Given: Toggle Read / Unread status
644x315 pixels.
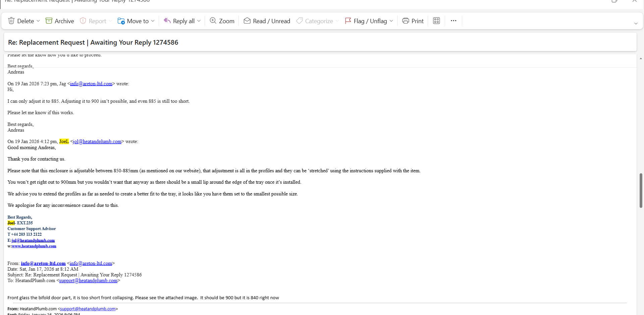Looking at the screenshot, I should click(267, 21).
